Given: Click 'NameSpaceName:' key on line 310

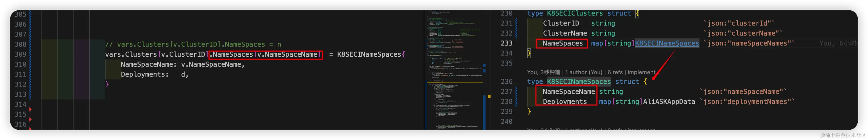Looking at the screenshot, I should [x=149, y=64].
